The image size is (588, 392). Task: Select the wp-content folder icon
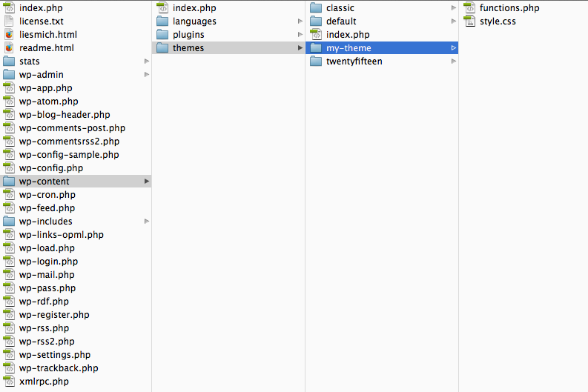point(9,181)
